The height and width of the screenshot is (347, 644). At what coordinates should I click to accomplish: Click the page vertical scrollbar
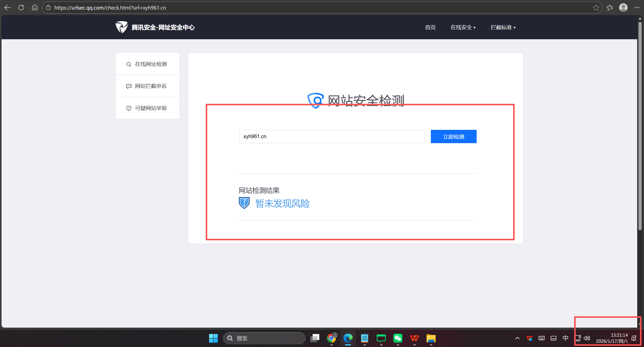(x=640, y=126)
